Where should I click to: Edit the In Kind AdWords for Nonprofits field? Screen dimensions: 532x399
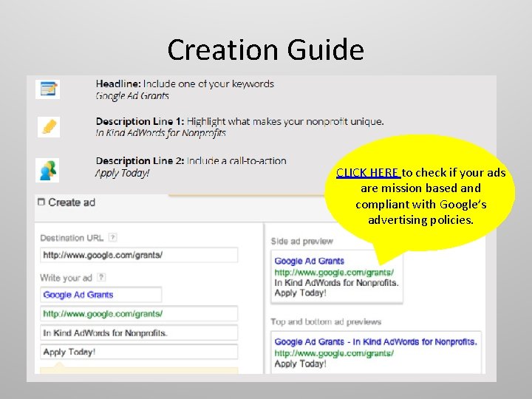click(x=139, y=332)
